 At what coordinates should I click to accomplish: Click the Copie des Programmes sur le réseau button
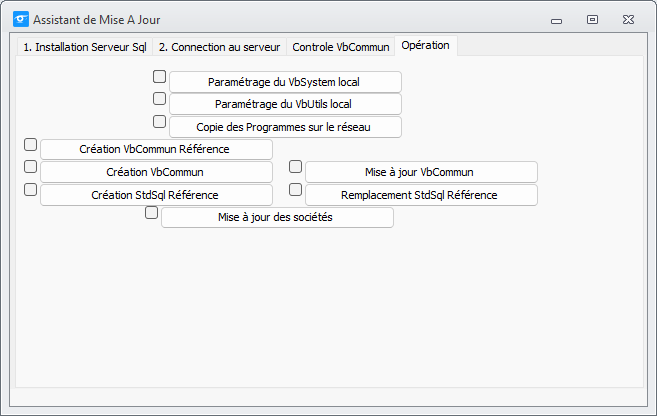(285, 127)
